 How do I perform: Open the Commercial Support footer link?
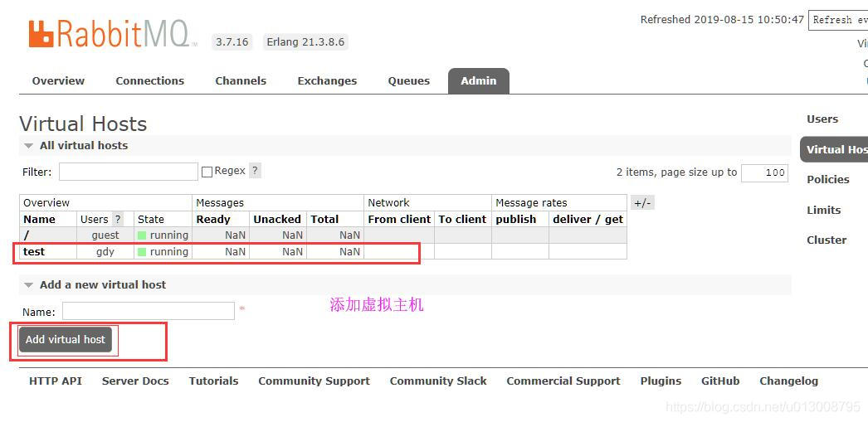(x=563, y=381)
